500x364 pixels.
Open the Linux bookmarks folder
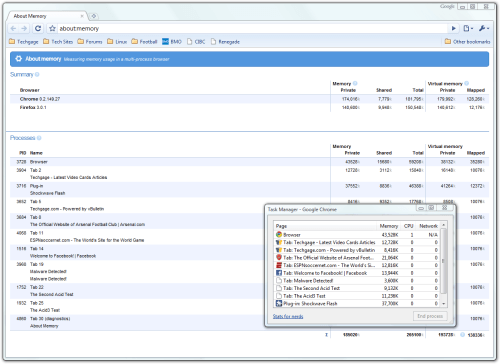[x=117, y=42]
